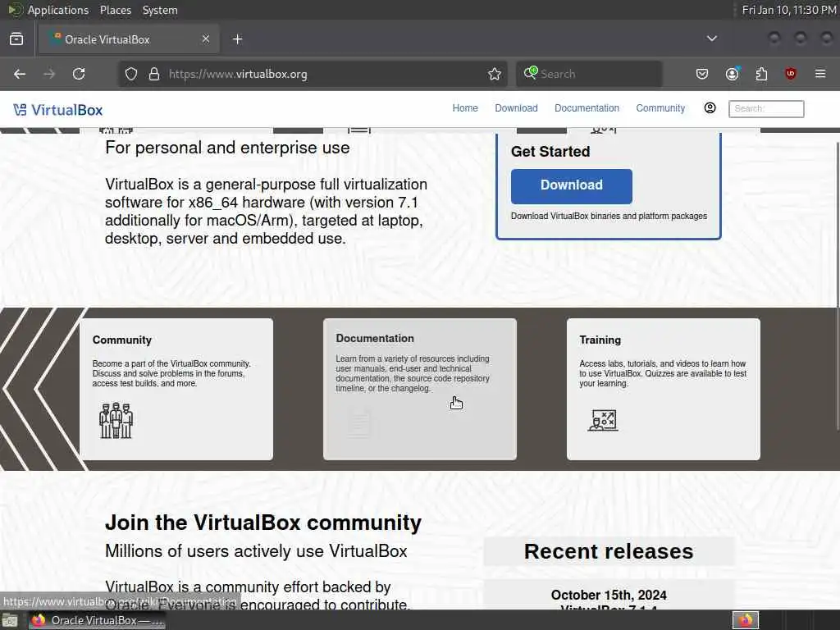Open the System menu
Image resolution: width=840 pixels, height=630 pixels.
pos(160,10)
